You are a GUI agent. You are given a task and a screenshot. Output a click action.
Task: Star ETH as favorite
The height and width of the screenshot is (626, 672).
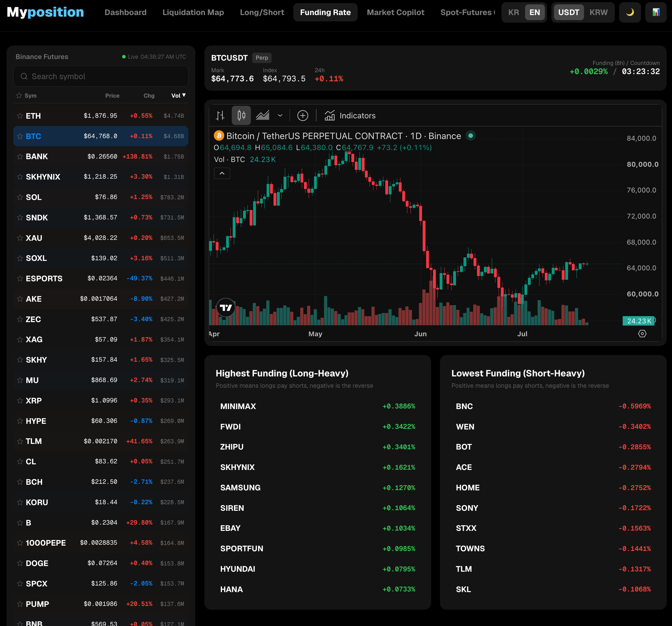(x=20, y=116)
